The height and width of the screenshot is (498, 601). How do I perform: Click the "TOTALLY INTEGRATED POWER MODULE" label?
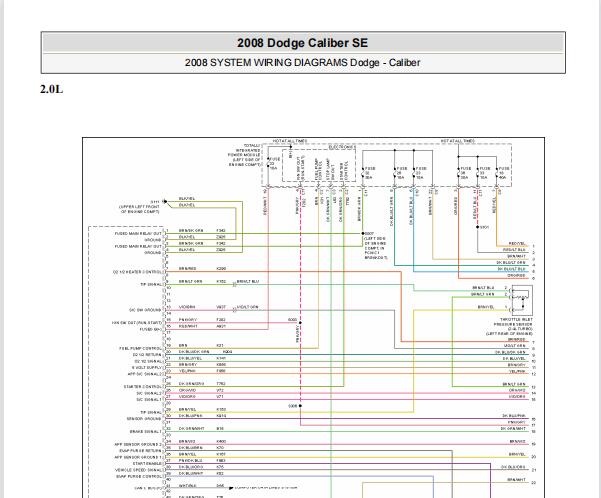pos(245,155)
